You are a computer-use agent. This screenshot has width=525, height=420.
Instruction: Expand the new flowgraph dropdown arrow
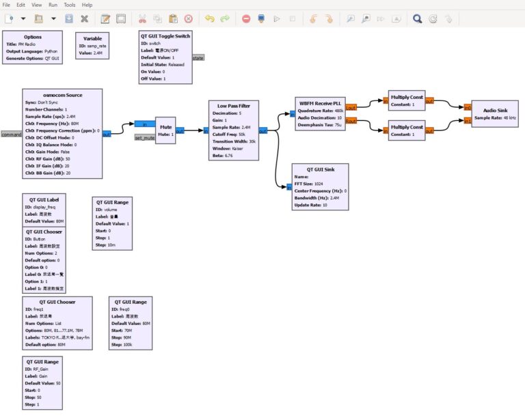pos(23,18)
